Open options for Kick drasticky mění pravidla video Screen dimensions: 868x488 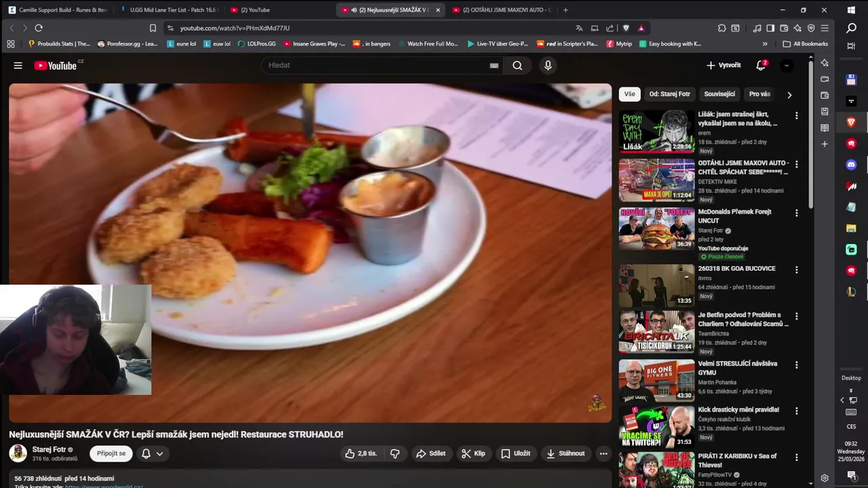click(797, 411)
